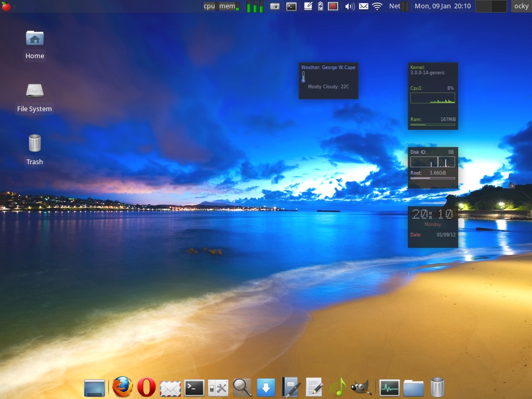Check the battery power icon in the panel
The height and width of the screenshot is (399, 532).
click(320, 6)
